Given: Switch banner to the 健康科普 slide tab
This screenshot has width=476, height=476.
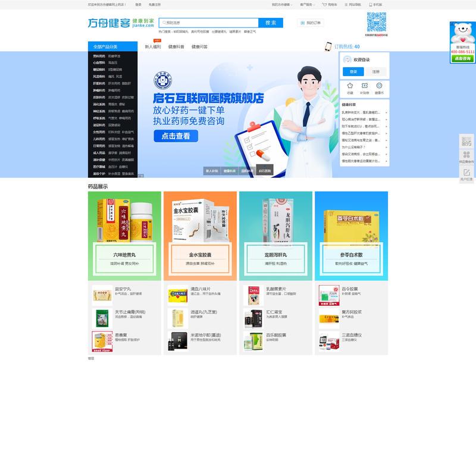Looking at the screenshot, I should click(x=230, y=171).
